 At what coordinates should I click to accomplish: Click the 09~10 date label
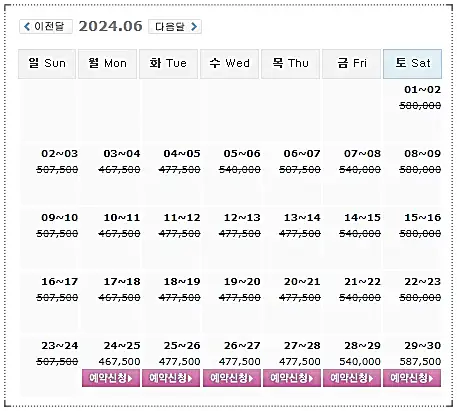click(60, 218)
